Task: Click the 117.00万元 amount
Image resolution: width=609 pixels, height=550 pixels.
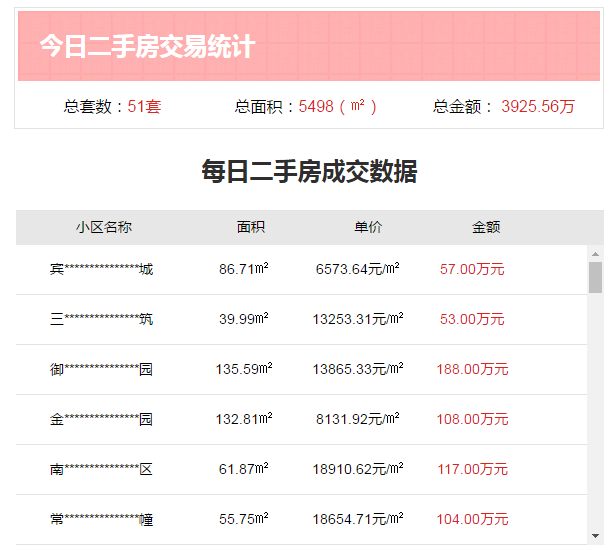Action: (472, 469)
